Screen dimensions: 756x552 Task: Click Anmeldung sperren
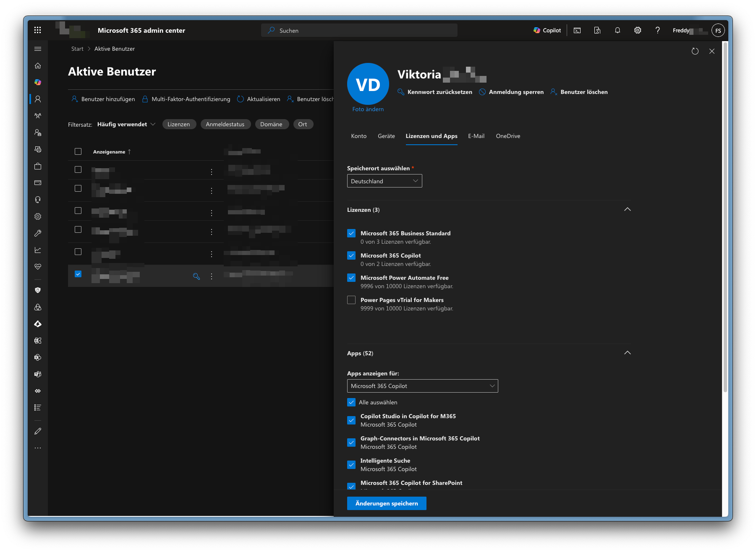tap(511, 92)
